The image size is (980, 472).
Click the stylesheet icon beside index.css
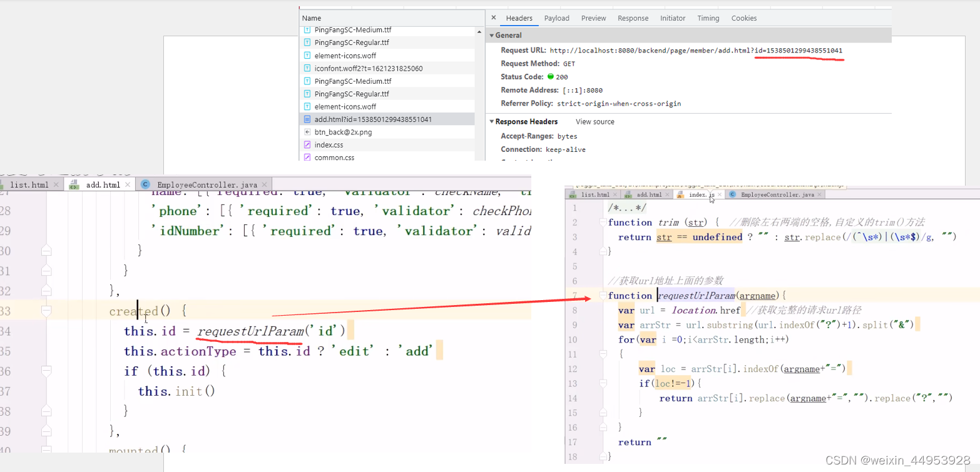tap(307, 145)
